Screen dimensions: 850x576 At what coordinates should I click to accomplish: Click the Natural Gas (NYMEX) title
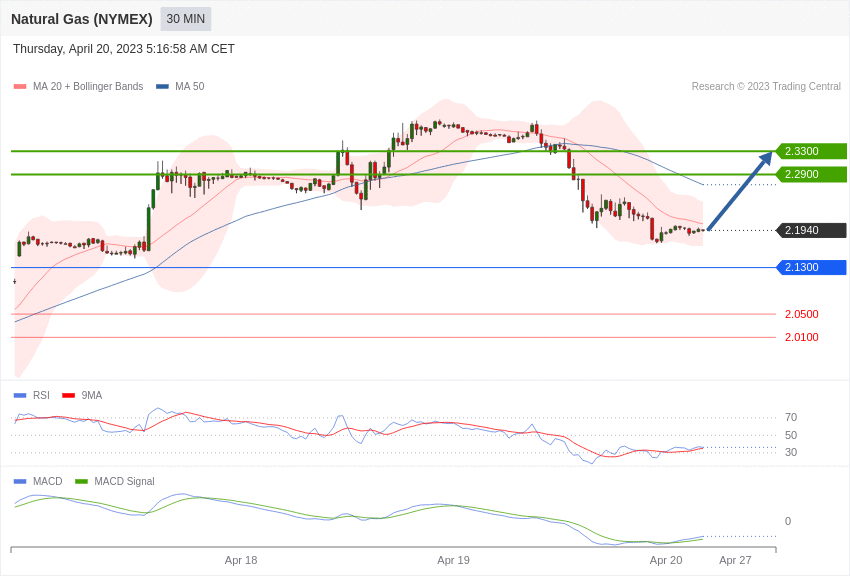pos(82,19)
